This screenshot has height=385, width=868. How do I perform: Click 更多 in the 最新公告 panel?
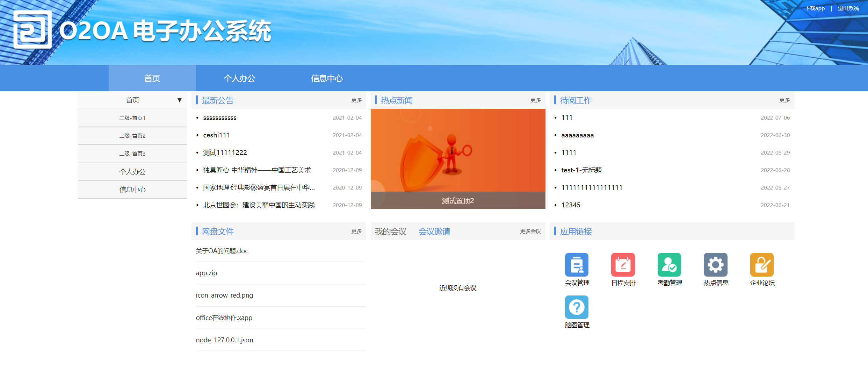pyautogui.click(x=356, y=100)
